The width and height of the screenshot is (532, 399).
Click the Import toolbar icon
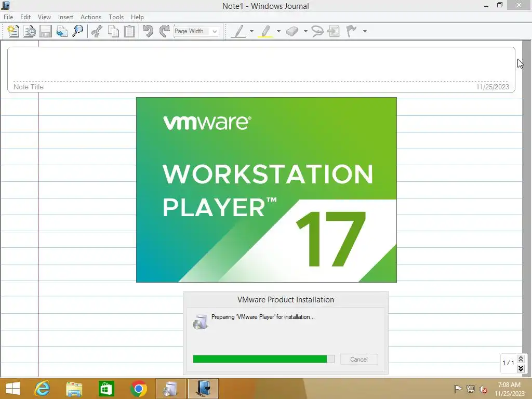click(x=62, y=31)
